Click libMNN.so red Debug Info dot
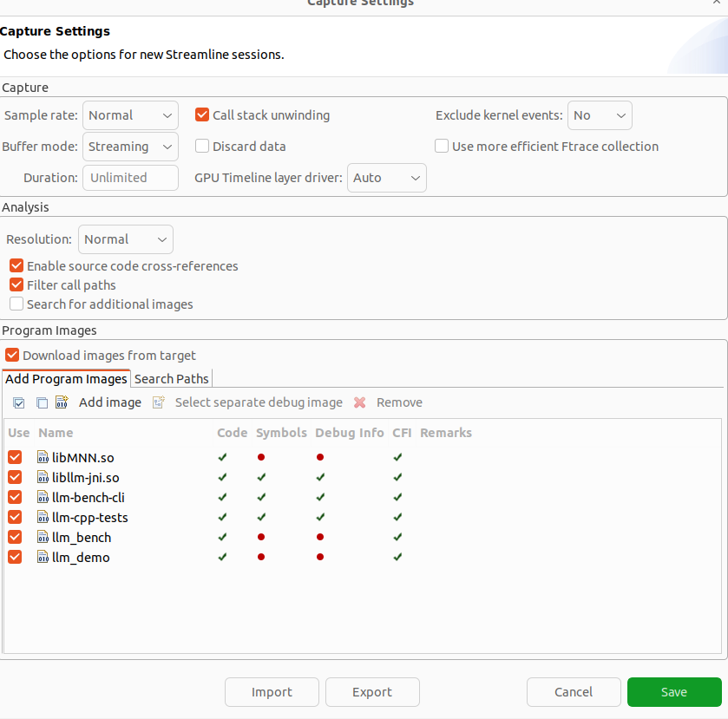The height and width of the screenshot is (719, 728). [x=320, y=457]
